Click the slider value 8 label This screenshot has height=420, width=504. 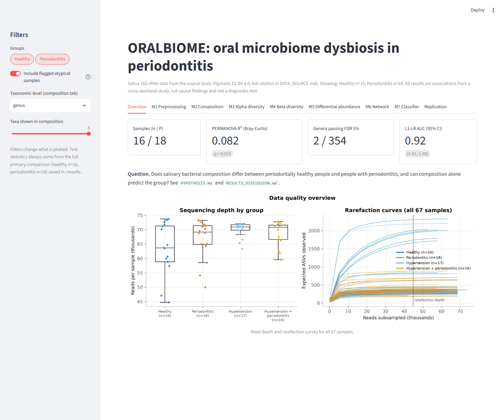(89, 128)
